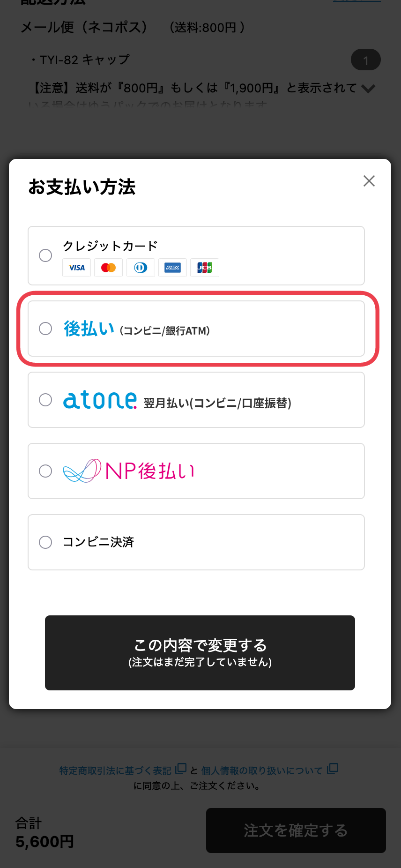This screenshot has height=868, width=401.
Task: Open 個人情報の取り扱いについて link
Action: click(x=262, y=771)
